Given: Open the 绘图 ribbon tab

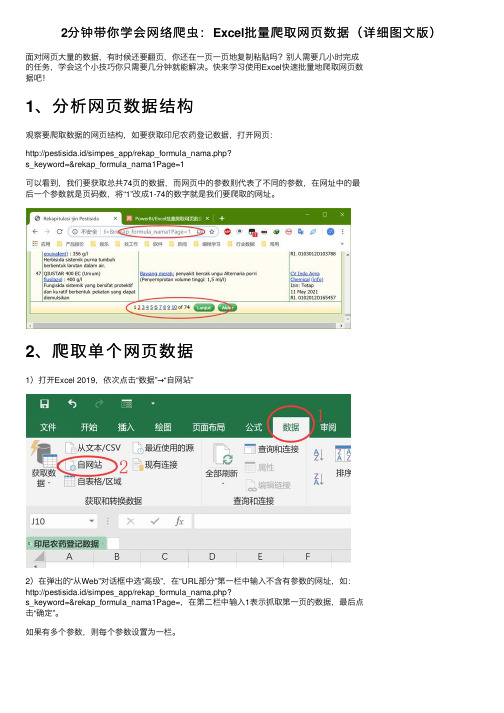Looking at the screenshot, I should point(163,427).
